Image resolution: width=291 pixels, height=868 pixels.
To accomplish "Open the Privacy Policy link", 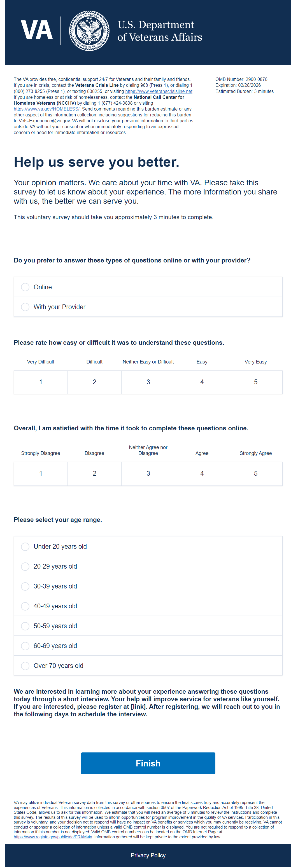I will pyautogui.click(x=148, y=855).
